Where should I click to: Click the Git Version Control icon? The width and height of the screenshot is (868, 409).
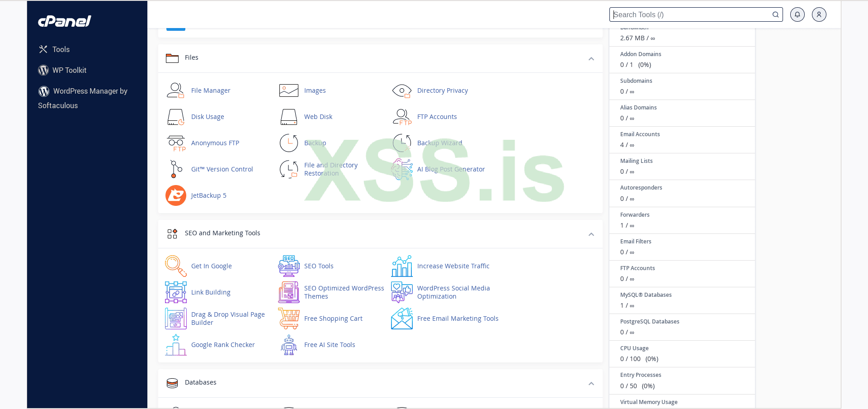click(175, 169)
